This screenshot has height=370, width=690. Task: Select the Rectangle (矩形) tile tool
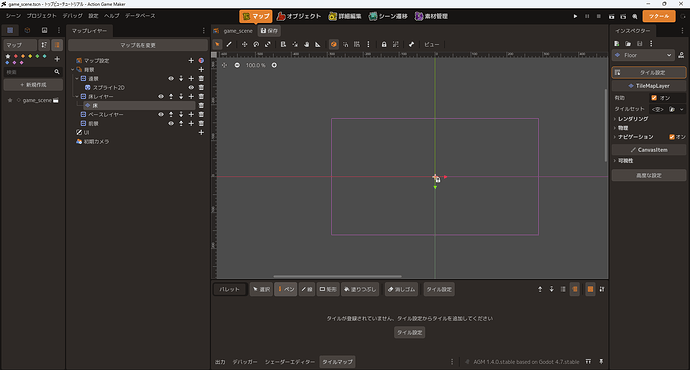coord(328,289)
